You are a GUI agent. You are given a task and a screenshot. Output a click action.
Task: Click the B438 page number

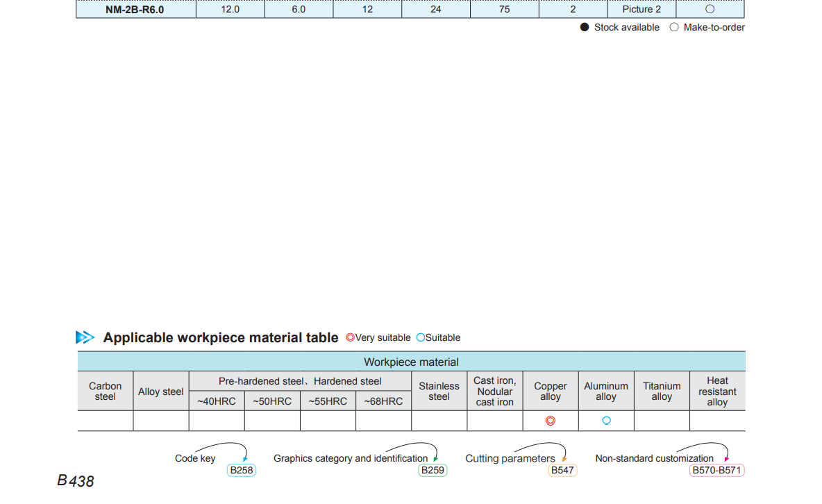(76, 481)
